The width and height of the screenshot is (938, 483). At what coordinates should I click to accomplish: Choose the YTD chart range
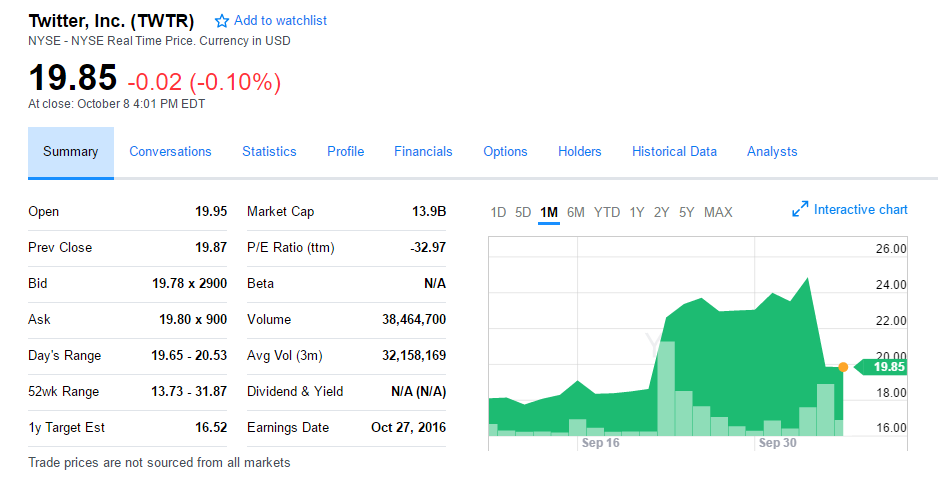pos(607,212)
